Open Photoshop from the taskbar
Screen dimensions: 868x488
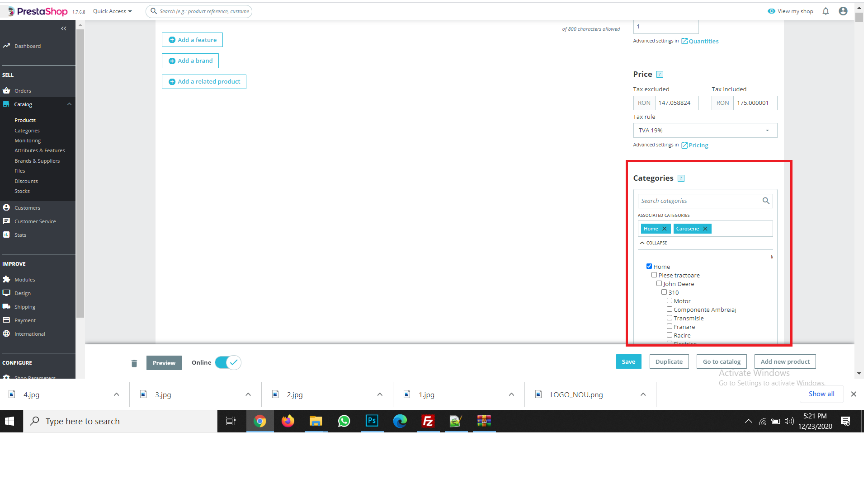tap(372, 421)
